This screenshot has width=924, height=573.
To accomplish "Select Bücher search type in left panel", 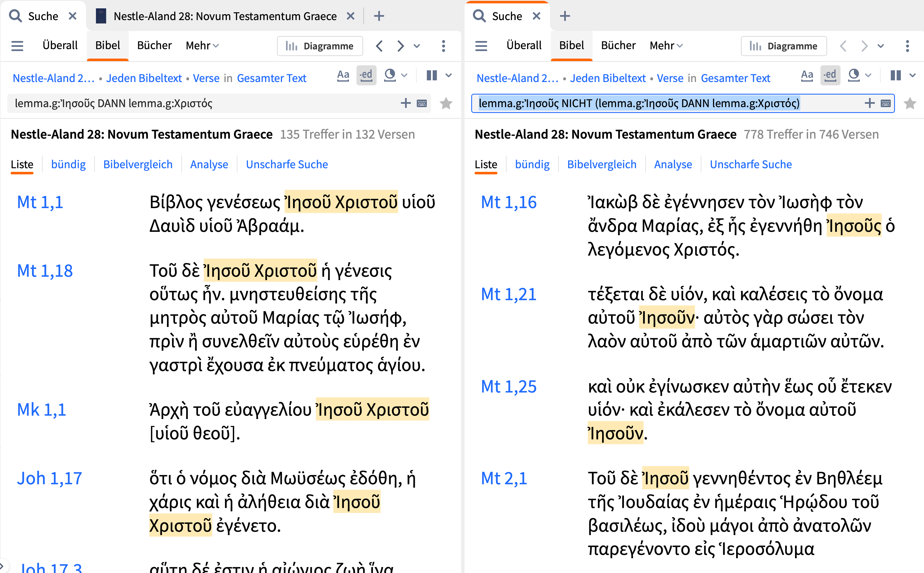I will pos(154,45).
